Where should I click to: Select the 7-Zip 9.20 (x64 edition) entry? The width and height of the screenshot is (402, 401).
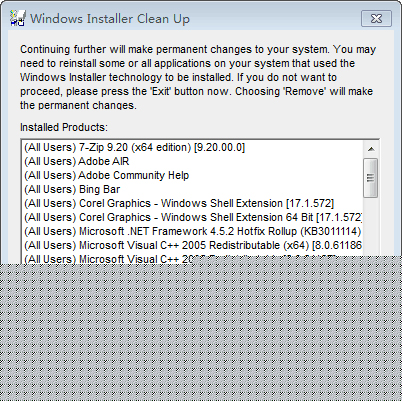193,147
